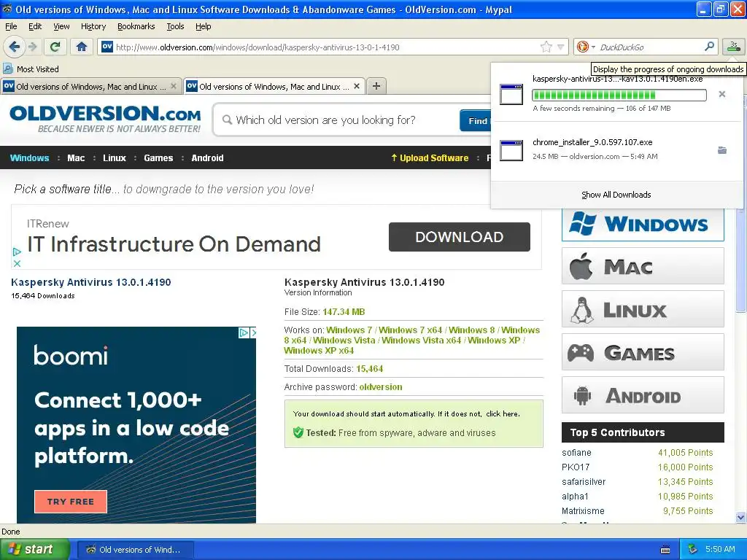Click the blue Find button
This screenshot has width=747, height=560.
tap(476, 120)
